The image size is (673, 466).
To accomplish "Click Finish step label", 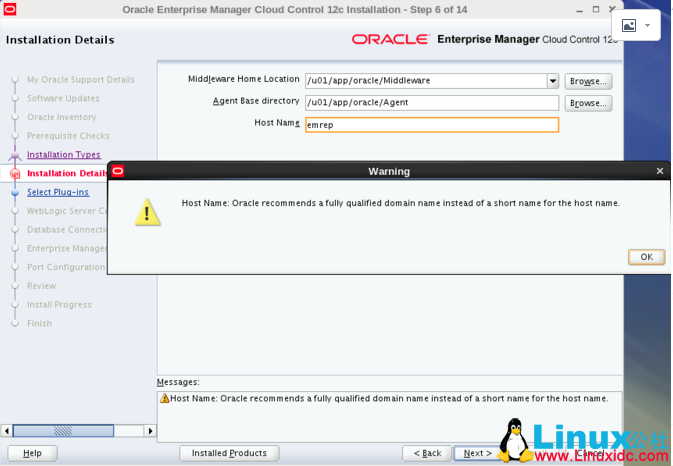I will 39,323.
